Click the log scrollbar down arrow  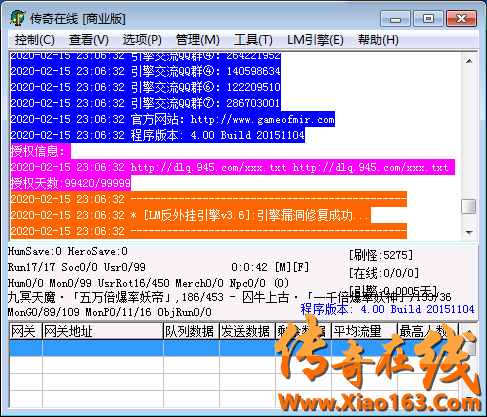click(x=469, y=232)
